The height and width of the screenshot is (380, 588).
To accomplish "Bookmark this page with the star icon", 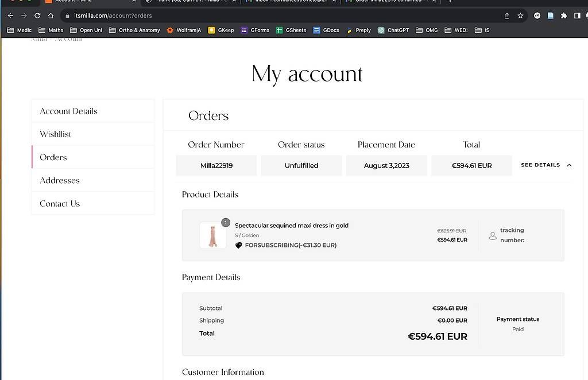I will tap(520, 15).
